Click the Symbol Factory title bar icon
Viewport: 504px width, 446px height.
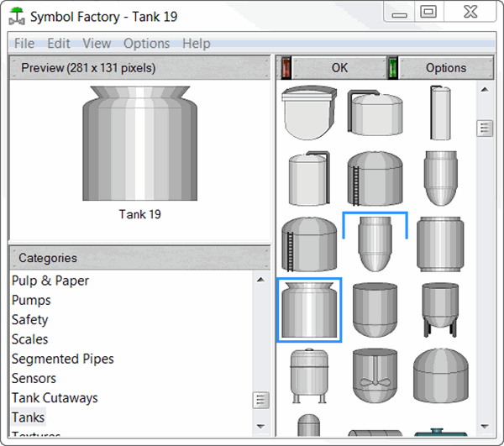click(x=17, y=17)
